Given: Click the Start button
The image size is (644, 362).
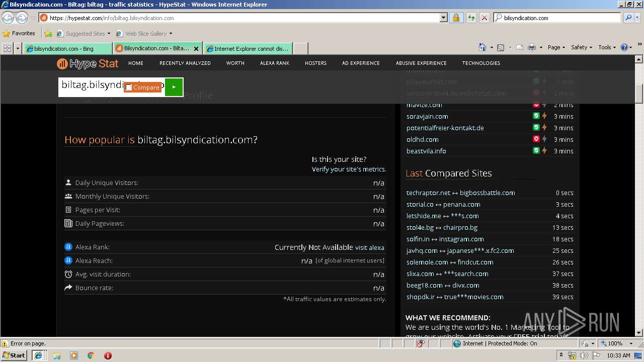Looking at the screenshot, I should pos(14,355).
